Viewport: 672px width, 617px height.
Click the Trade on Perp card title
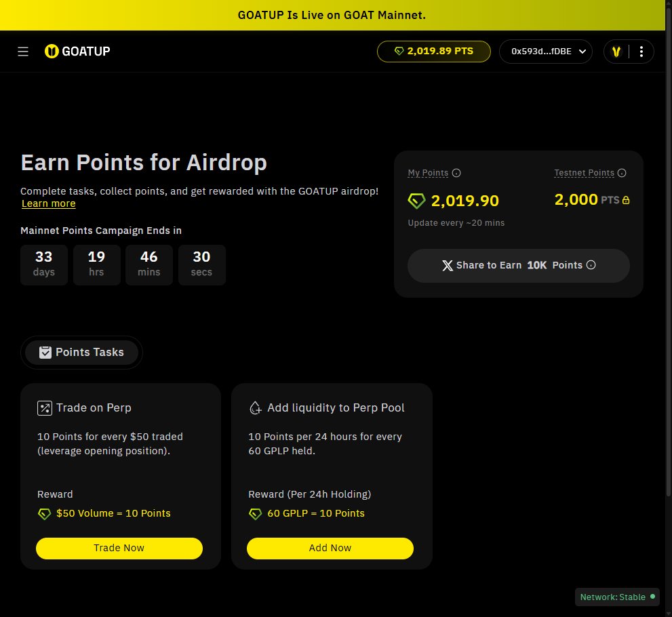click(94, 407)
